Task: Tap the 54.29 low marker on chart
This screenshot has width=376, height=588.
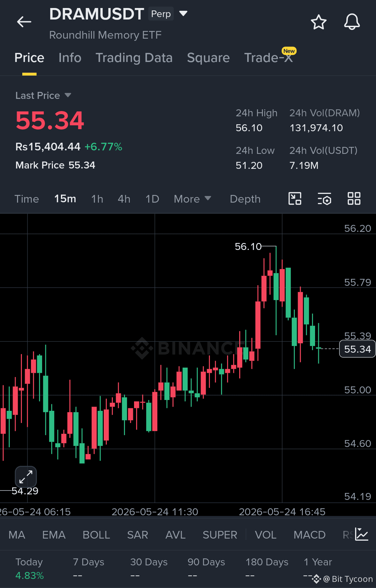Action: [25, 491]
